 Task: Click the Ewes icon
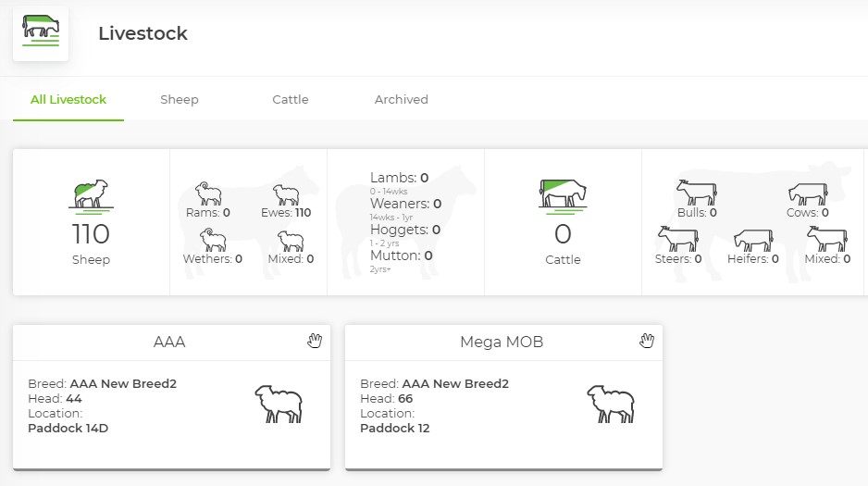click(x=286, y=194)
